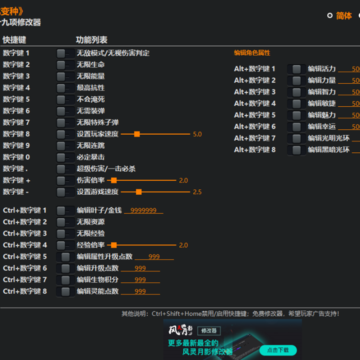Click the 功能列表 column header
The width and height of the screenshot is (360, 360).
pos(92,40)
